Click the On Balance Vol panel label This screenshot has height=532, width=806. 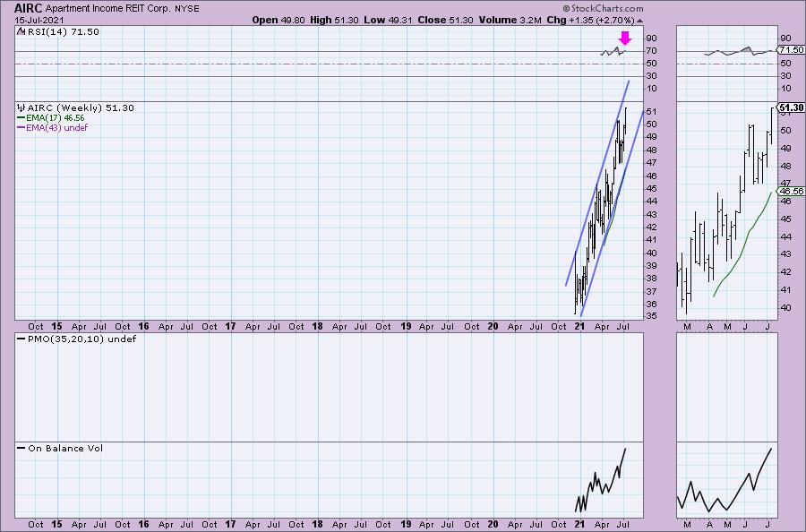click(65, 448)
